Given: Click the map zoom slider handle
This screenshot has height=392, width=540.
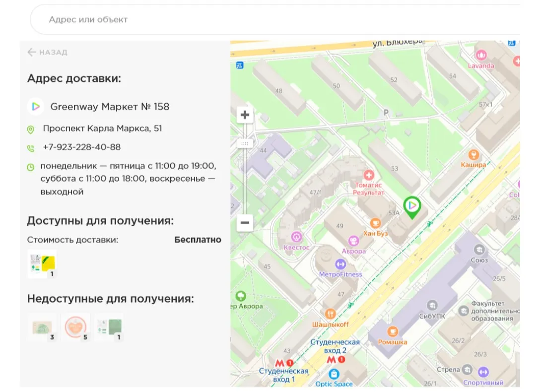Looking at the screenshot, I should tap(245, 143).
